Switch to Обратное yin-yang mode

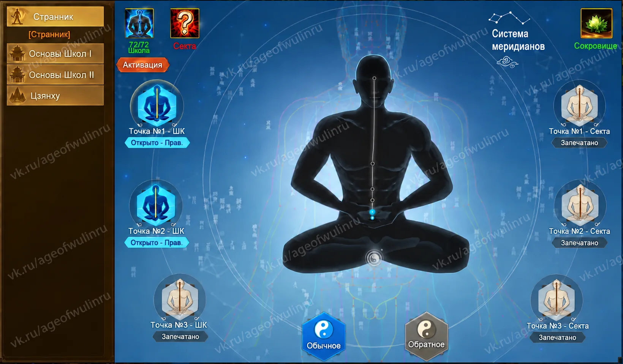point(427,336)
